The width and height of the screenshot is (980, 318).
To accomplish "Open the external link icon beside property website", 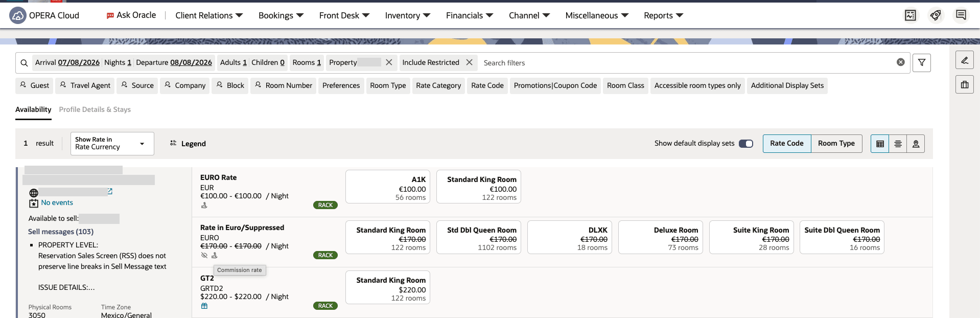I will tap(110, 191).
